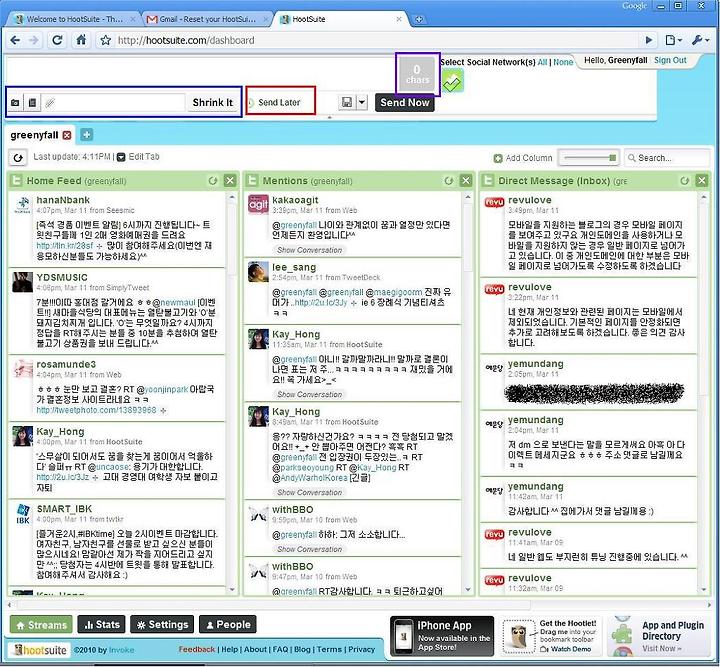The width and height of the screenshot is (720, 667).
Task: Click the browser Forward arrow
Action: click(x=34, y=40)
